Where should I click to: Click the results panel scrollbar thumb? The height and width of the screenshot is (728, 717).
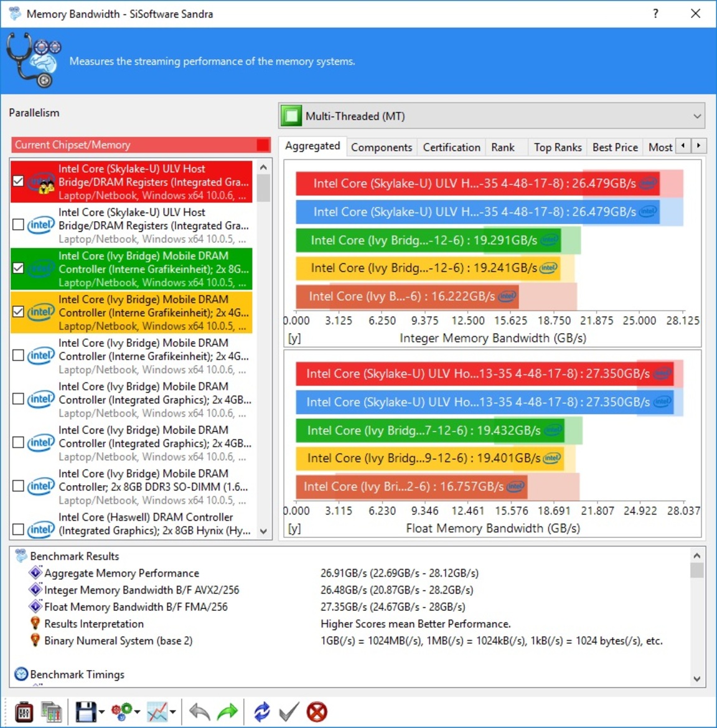(696, 570)
